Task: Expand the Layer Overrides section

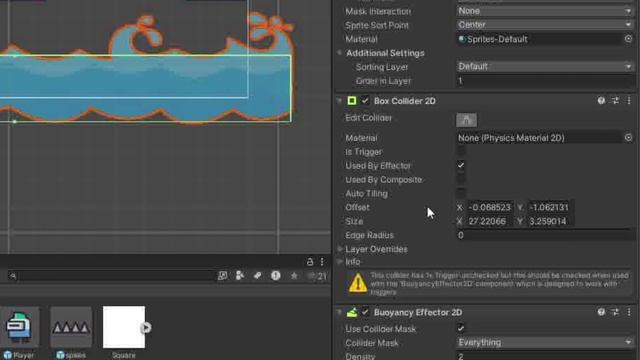Action: [340, 249]
